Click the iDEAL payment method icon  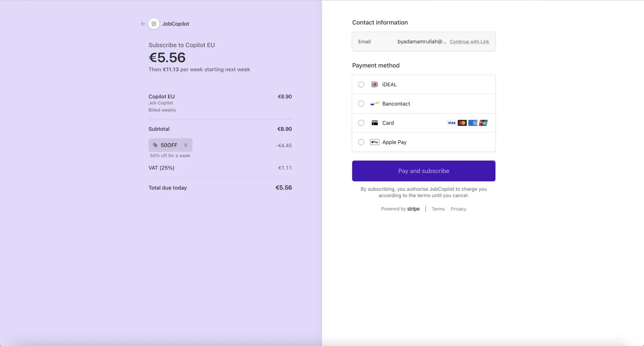[374, 84]
